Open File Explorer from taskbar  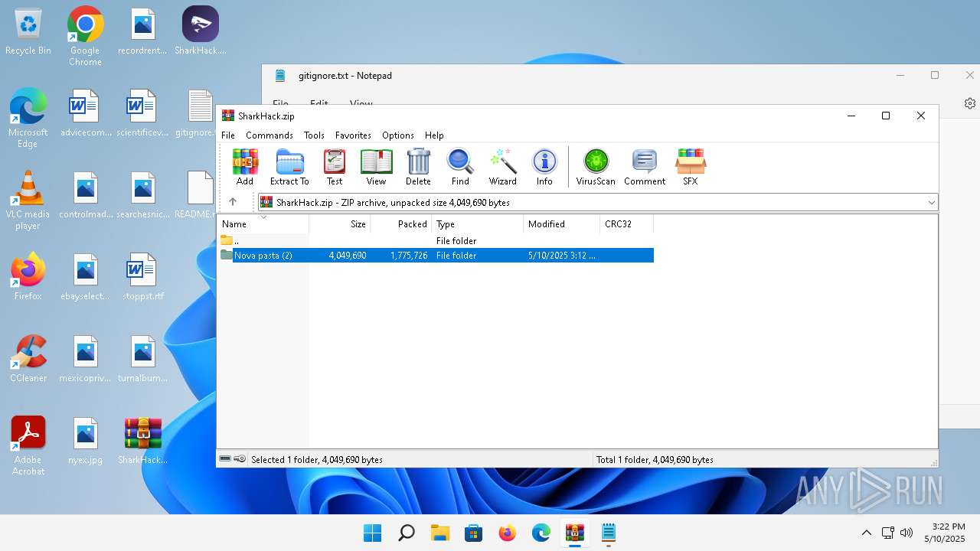440,533
